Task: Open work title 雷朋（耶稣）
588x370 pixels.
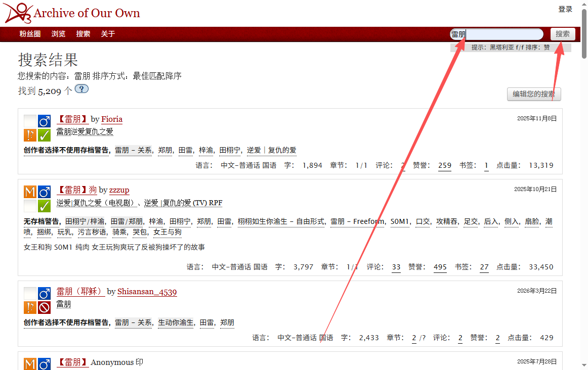Action: click(80, 291)
